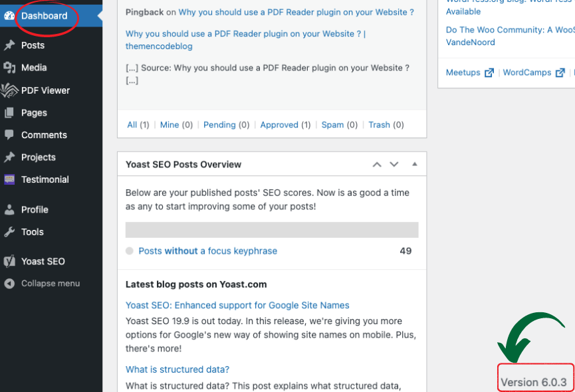Collapse the Yoast SEO Posts Overview panel
Screen dimensions: 575x392
coord(414,164)
